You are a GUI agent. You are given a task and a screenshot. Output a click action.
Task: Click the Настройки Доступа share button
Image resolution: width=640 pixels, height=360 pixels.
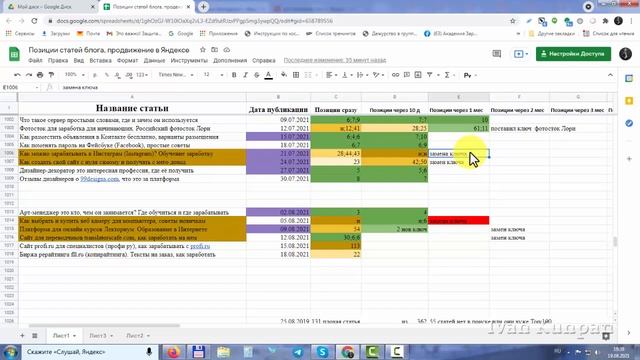tap(573, 54)
